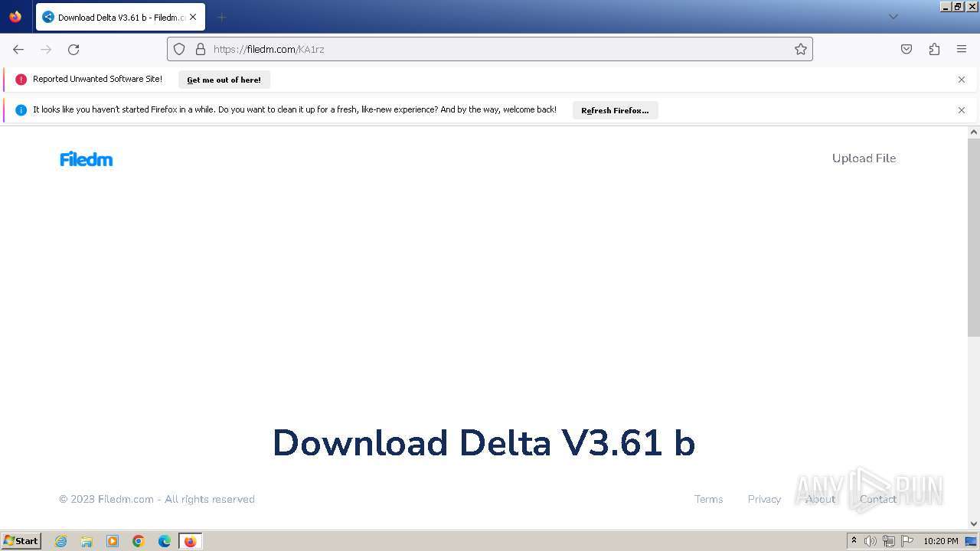Open the Contact footer link
This screenshot has height=551, width=980.
pyautogui.click(x=877, y=499)
